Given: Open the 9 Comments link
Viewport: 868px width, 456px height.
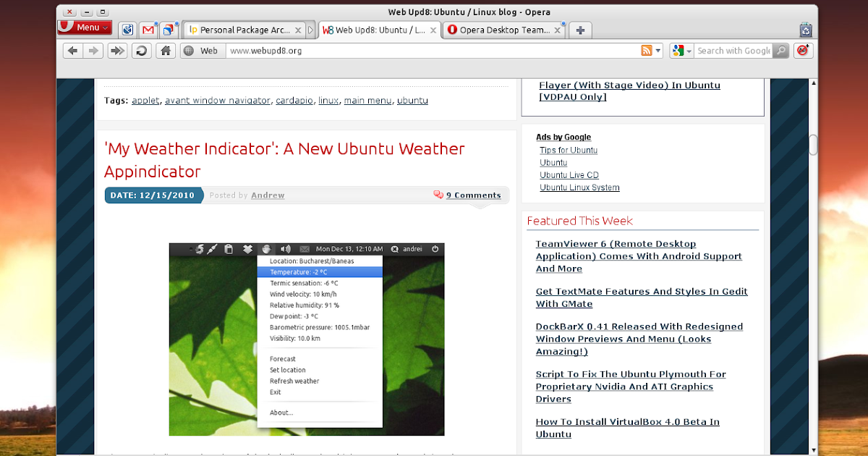Looking at the screenshot, I should click(x=473, y=195).
